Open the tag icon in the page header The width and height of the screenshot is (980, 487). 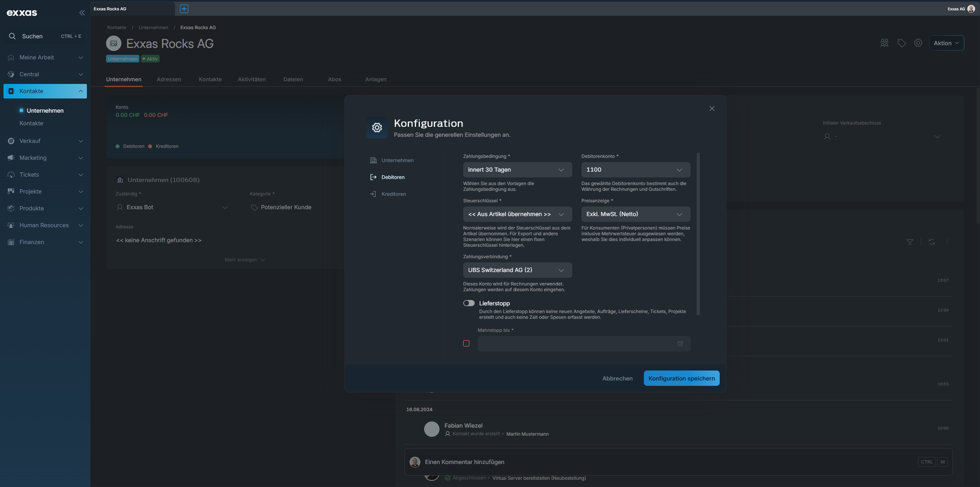coord(902,43)
